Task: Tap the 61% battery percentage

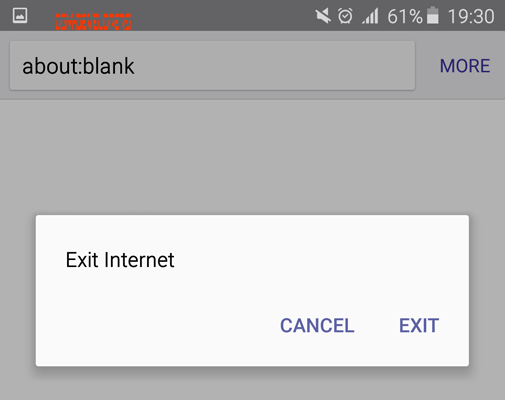Action: click(405, 16)
